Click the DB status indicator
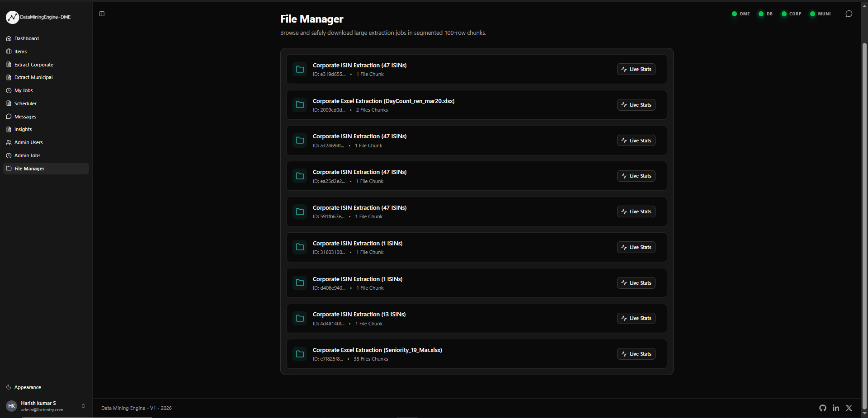 (x=765, y=14)
